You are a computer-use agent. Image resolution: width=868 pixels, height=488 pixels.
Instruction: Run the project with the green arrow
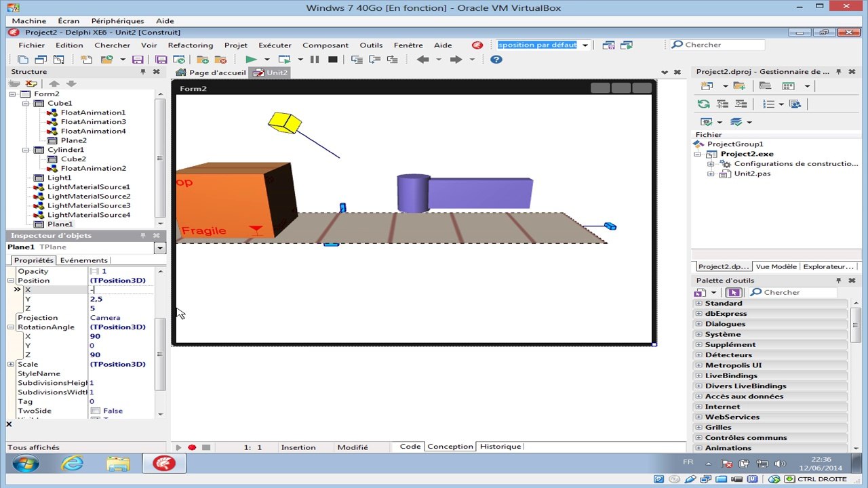pyautogui.click(x=251, y=60)
